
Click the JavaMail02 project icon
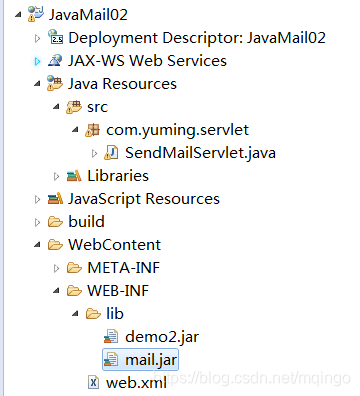tap(36, 14)
